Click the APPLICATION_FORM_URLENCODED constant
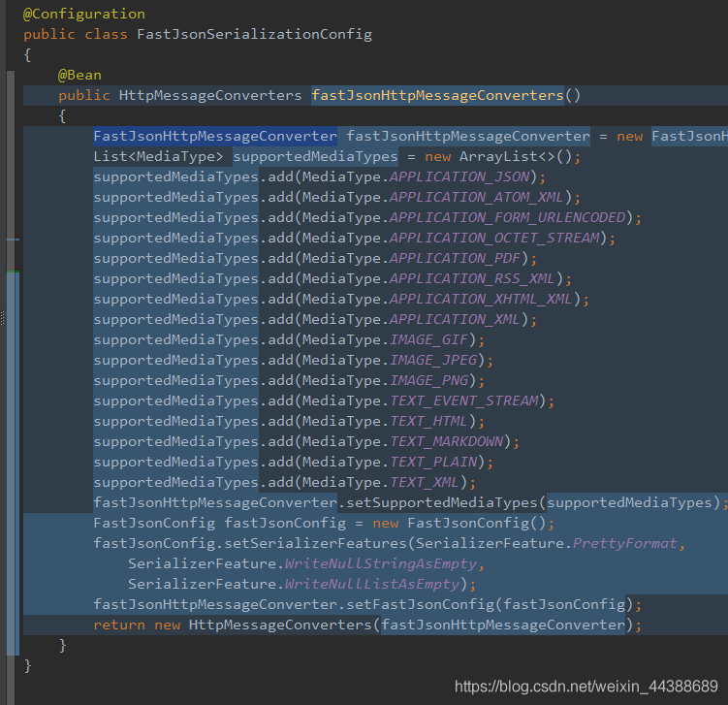The width and height of the screenshot is (728, 705). pos(507,218)
